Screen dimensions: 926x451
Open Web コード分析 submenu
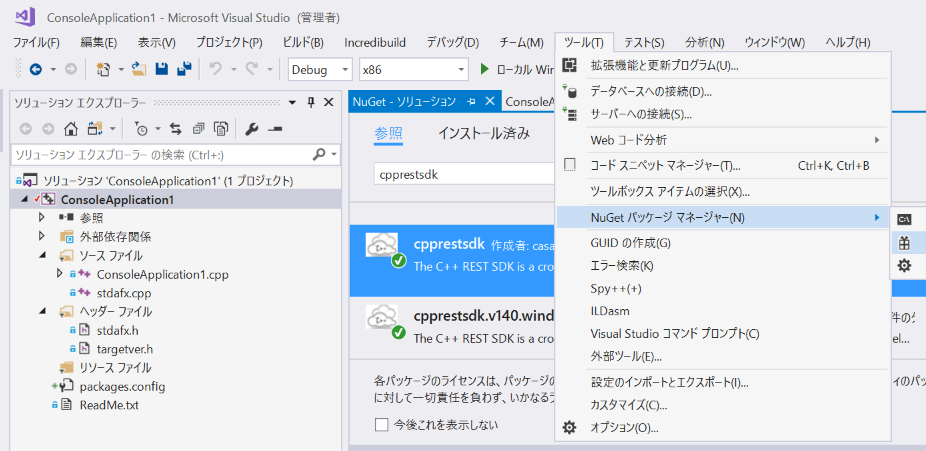click(x=722, y=140)
